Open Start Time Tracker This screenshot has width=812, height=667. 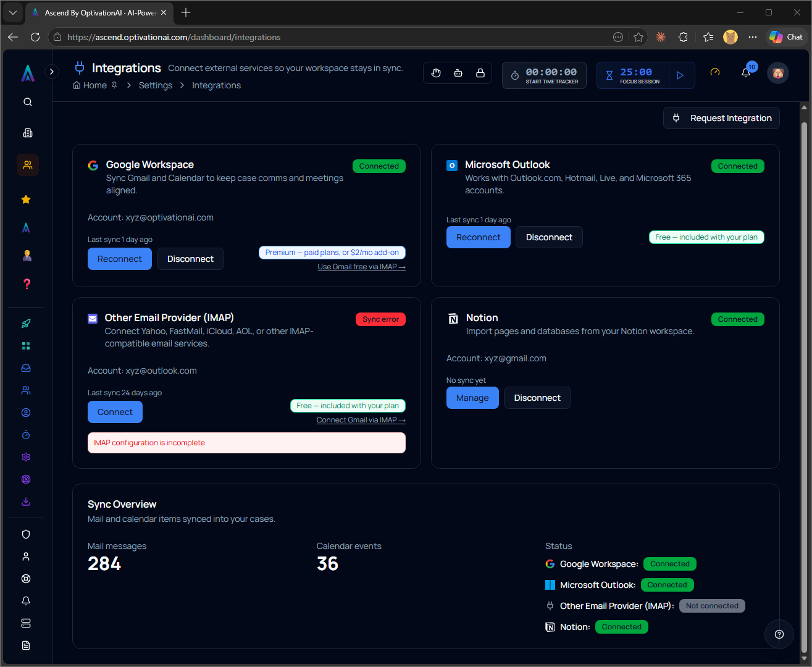click(x=544, y=75)
